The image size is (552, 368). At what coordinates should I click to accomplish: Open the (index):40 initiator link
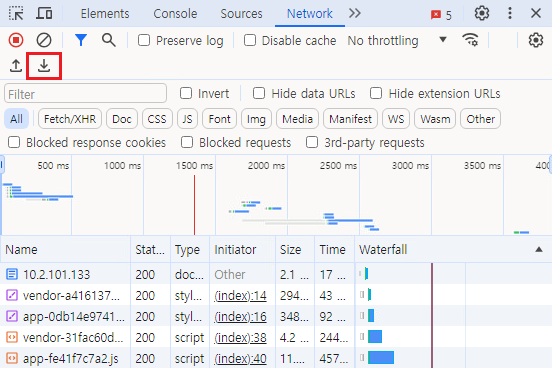click(x=240, y=358)
